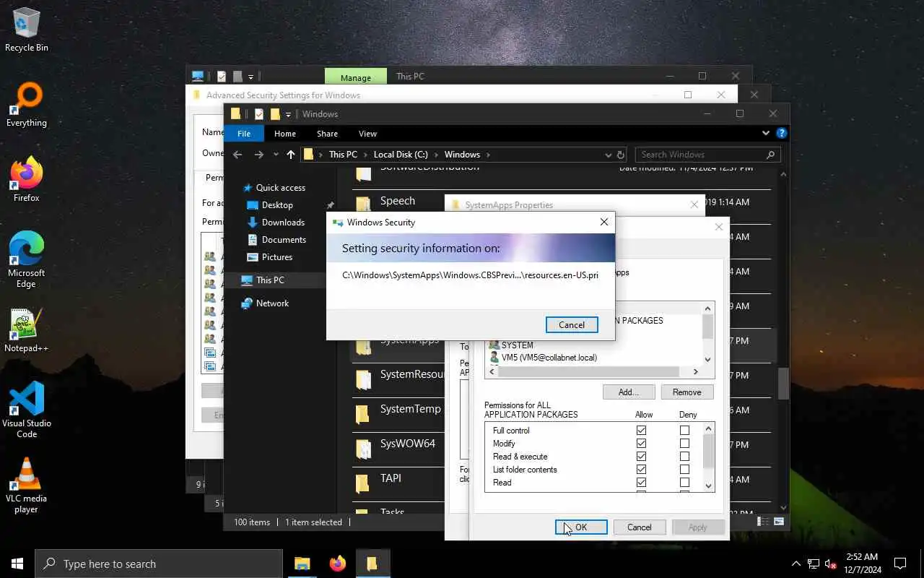Image resolution: width=924 pixels, height=578 pixels.
Task: Open the Visual Studio Code desktop shortcut
Action: coord(27,410)
